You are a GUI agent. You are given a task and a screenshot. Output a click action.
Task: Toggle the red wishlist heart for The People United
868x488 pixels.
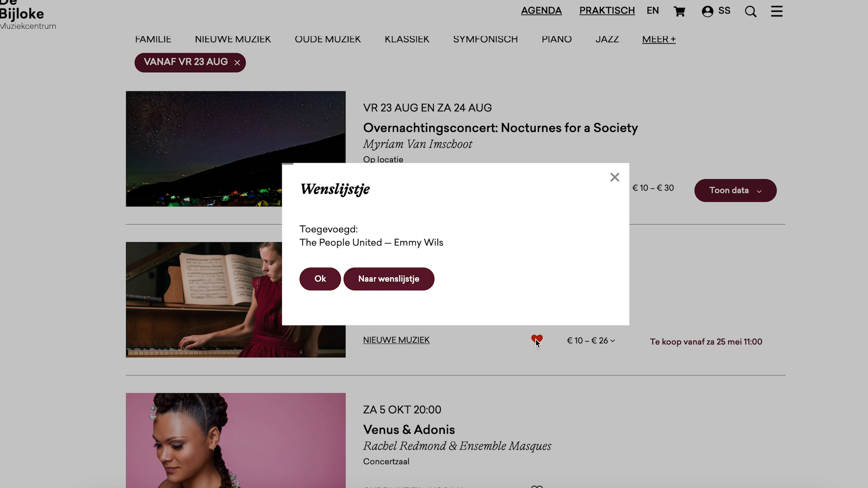coord(537,339)
